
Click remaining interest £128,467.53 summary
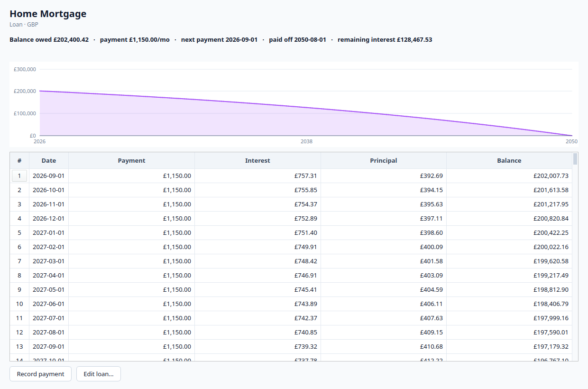click(385, 39)
